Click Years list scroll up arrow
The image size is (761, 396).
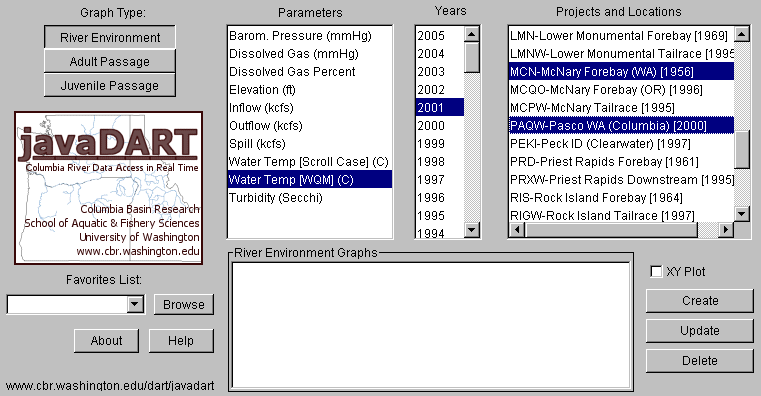472,34
